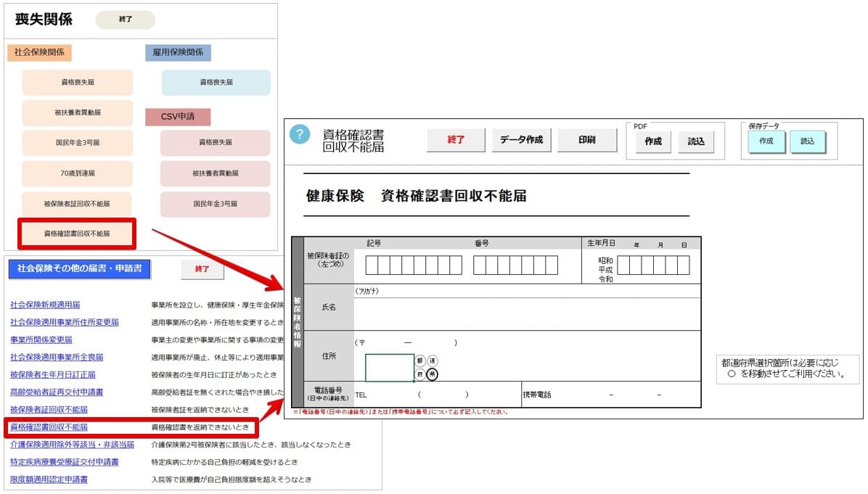Click 社会保険その他の届書・申請書 header button
Viewport: 868px width, 494px height.
point(80,269)
